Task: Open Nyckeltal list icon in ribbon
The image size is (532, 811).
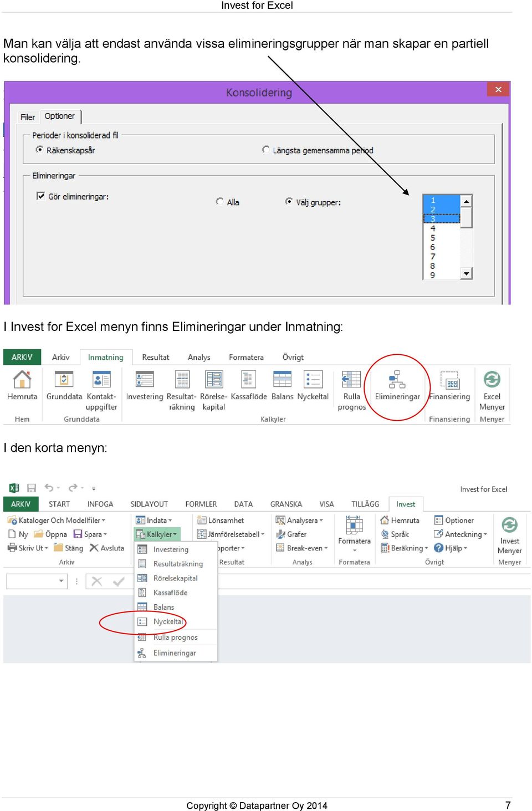Action: point(313,380)
